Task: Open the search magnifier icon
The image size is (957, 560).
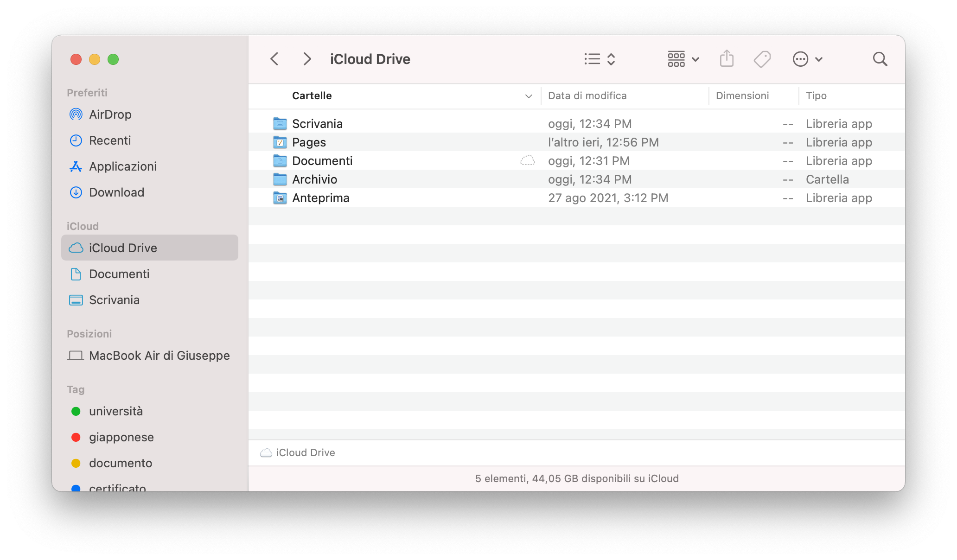Action: 880,59
